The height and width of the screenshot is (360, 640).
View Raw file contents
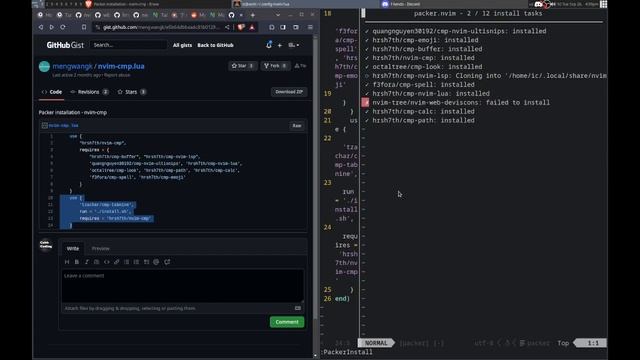pyautogui.click(x=297, y=126)
